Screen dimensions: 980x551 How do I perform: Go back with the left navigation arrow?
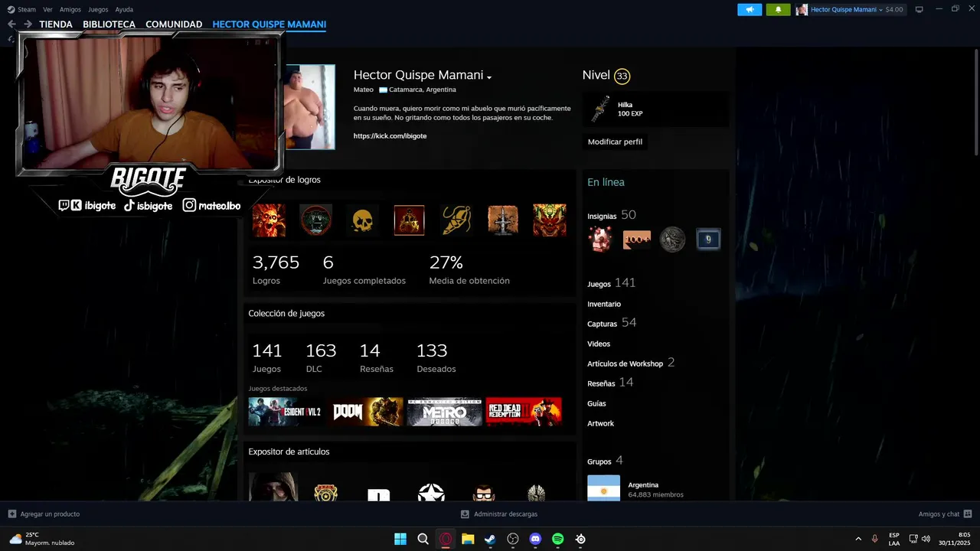pyautogui.click(x=11, y=24)
